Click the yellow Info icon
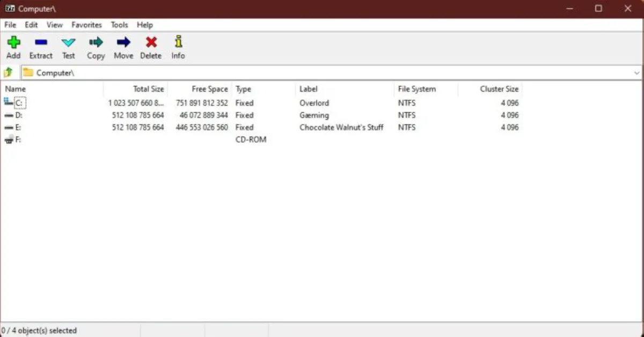 (178, 42)
